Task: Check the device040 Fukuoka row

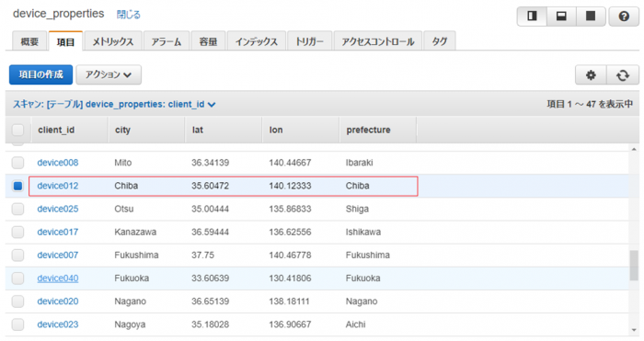Action: click(17, 278)
